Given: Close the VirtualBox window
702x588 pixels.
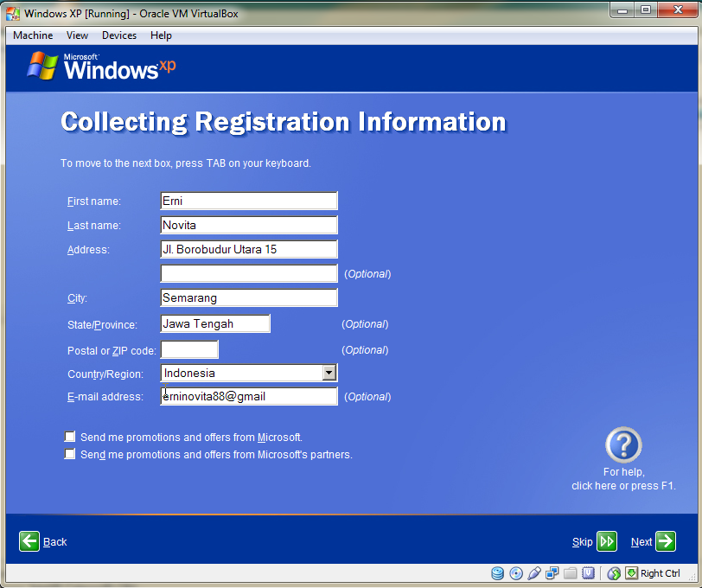Looking at the screenshot, I should tap(678, 10).
